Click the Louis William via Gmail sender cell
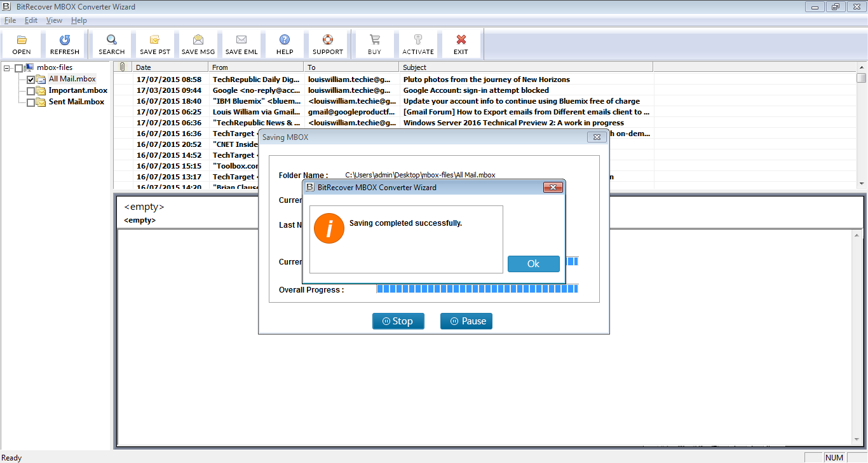Screen dimensions: 868x463 pyautogui.click(x=256, y=112)
